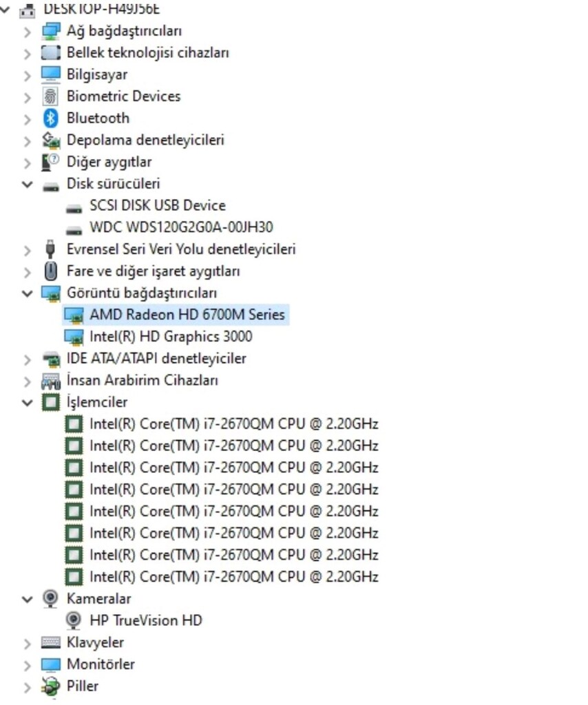Expand the Monitörler node
Screen dimensions: 588x705
(28, 665)
